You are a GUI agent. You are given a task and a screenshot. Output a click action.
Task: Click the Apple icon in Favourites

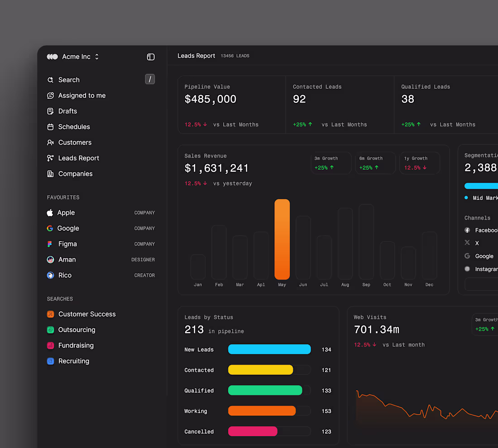click(x=50, y=212)
